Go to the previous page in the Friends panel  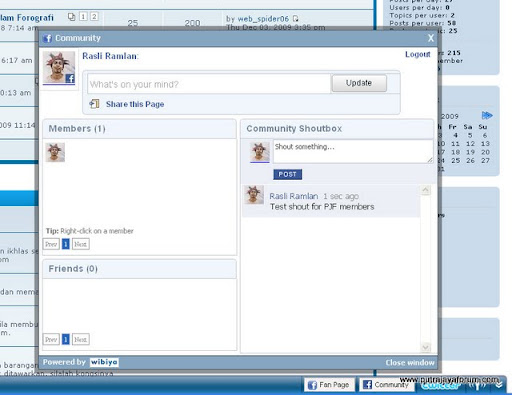(51, 339)
